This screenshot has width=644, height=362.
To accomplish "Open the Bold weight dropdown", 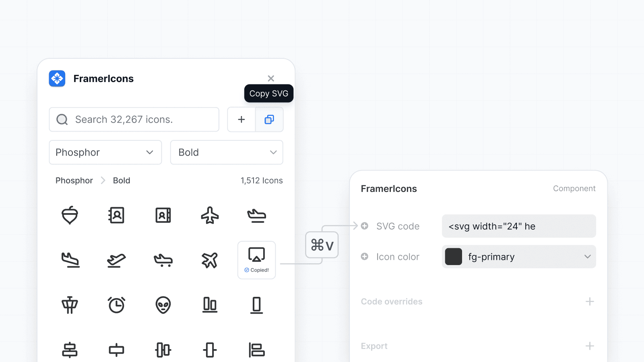I will tap(227, 152).
